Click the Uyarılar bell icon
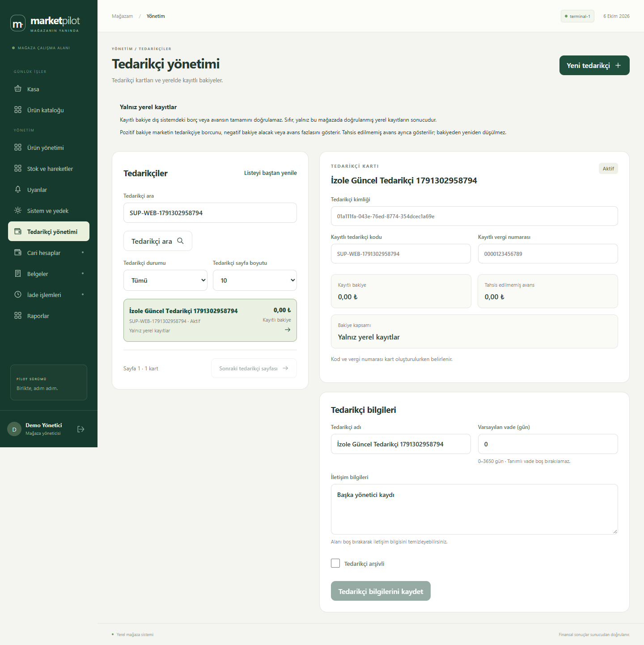The width and height of the screenshot is (644, 645). click(x=18, y=189)
